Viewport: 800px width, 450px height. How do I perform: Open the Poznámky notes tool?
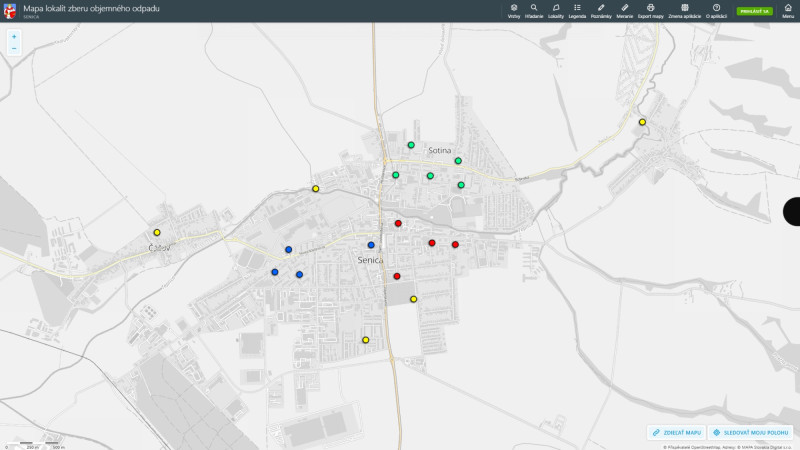click(601, 10)
